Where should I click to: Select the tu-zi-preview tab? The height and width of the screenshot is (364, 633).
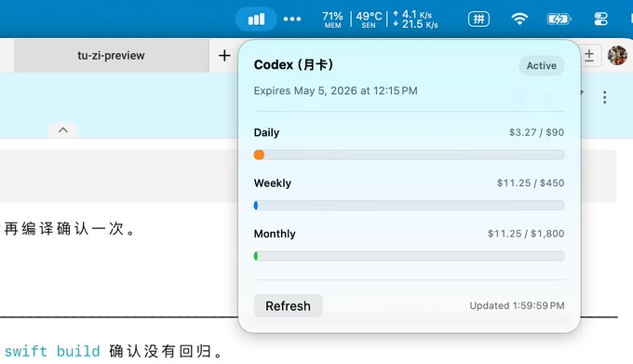[x=111, y=55]
